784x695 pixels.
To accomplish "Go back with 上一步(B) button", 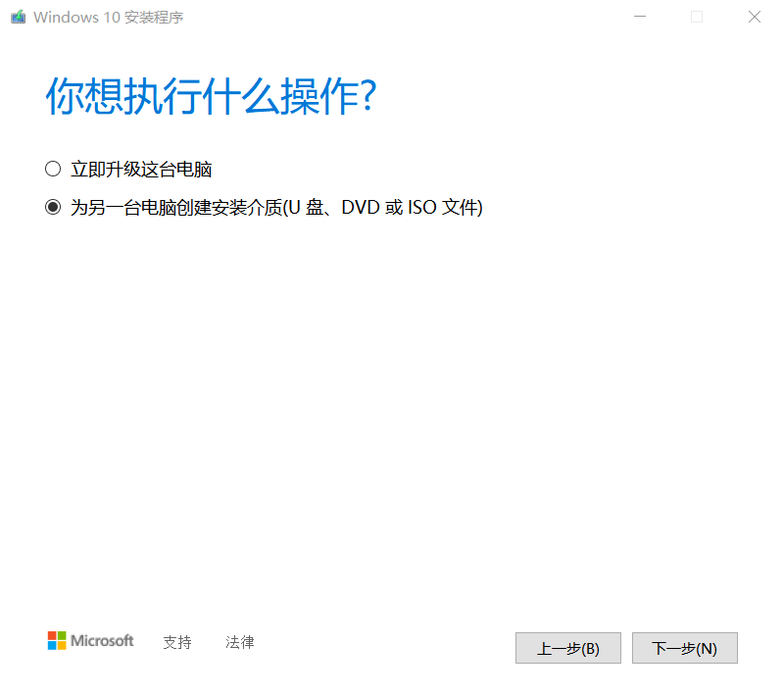I will tap(568, 648).
